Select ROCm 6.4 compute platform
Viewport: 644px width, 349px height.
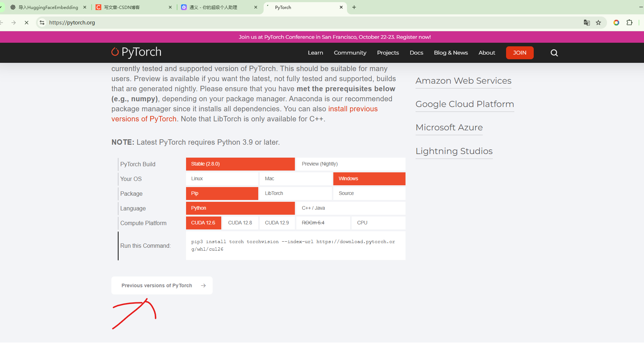pos(323,223)
